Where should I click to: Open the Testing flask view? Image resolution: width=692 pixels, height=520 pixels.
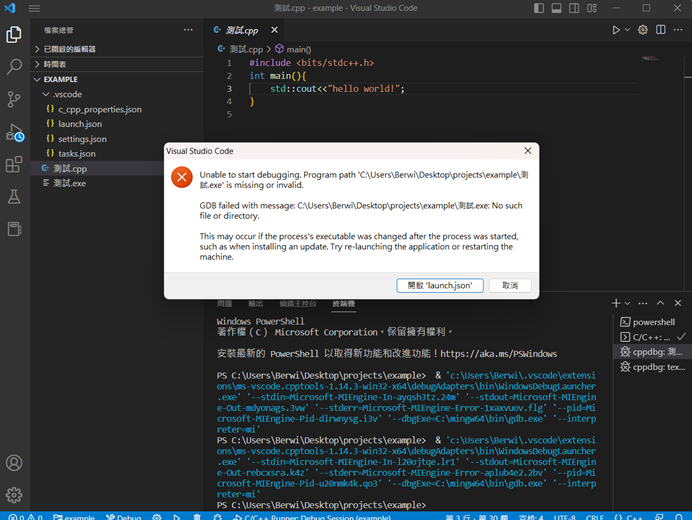(x=14, y=197)
